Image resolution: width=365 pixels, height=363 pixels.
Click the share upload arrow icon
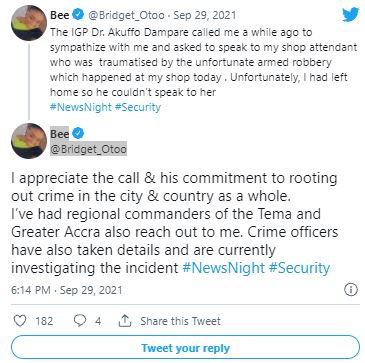(x=124, y=321)
